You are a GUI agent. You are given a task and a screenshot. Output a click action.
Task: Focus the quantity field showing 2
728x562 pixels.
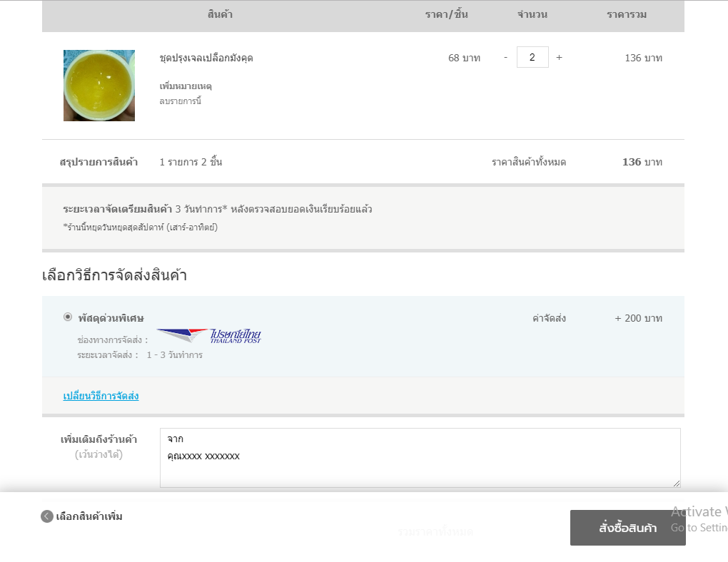click(532, 57)
